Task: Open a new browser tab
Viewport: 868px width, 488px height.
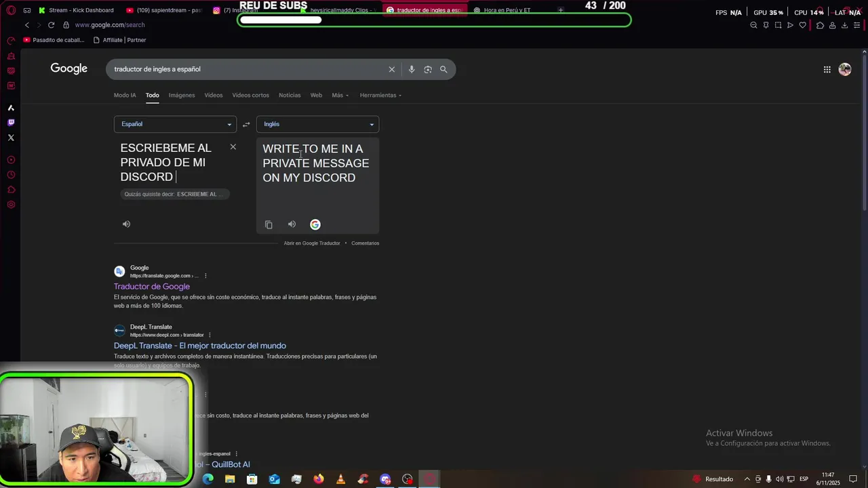Action: pyautogui.click(x=561, y=10)
